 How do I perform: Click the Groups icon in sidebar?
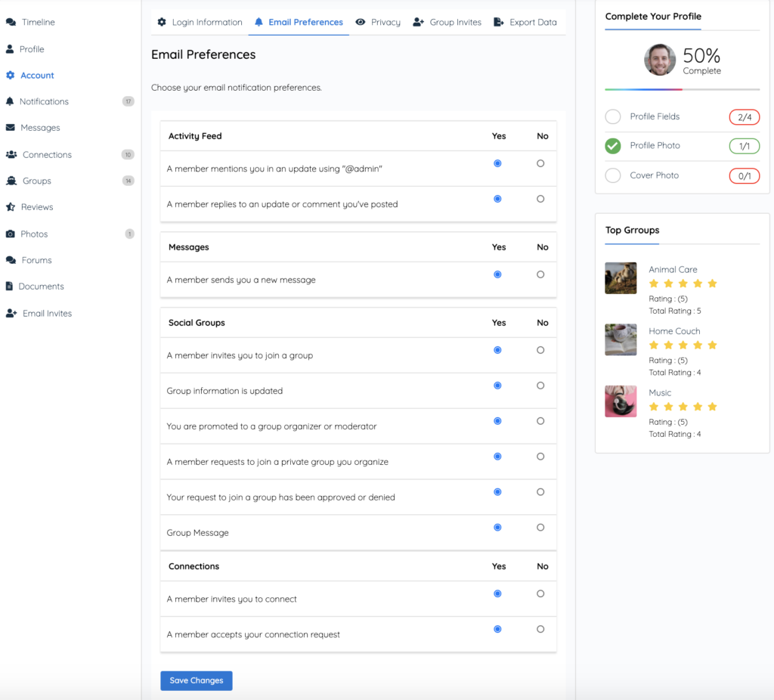coord(11,181)
